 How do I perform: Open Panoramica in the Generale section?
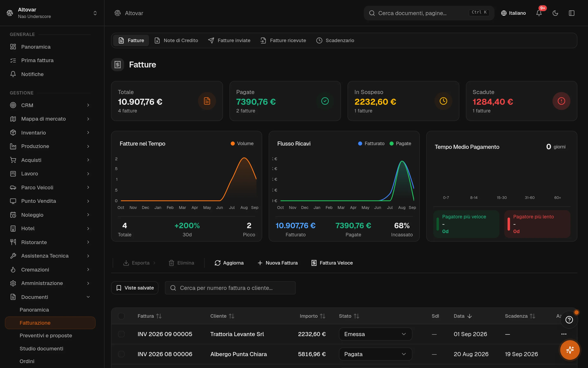(x=50, y=47)
